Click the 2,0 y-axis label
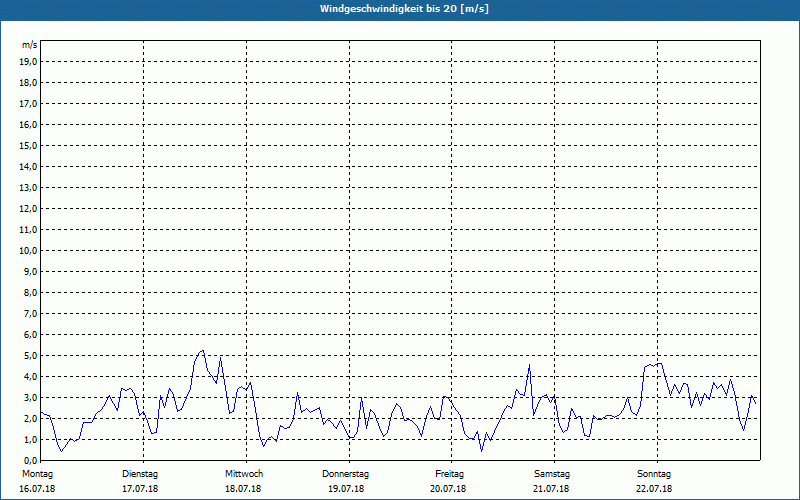This screenshot has width=800, height=500. point(31,419)
